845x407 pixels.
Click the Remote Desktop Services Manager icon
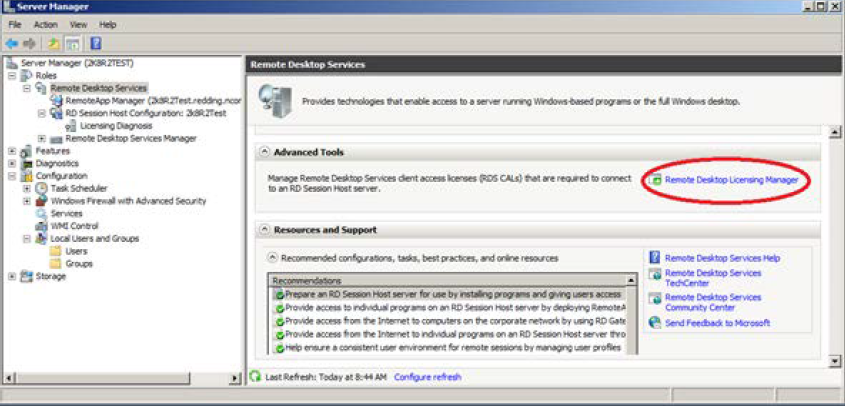(x=57, y=139)
